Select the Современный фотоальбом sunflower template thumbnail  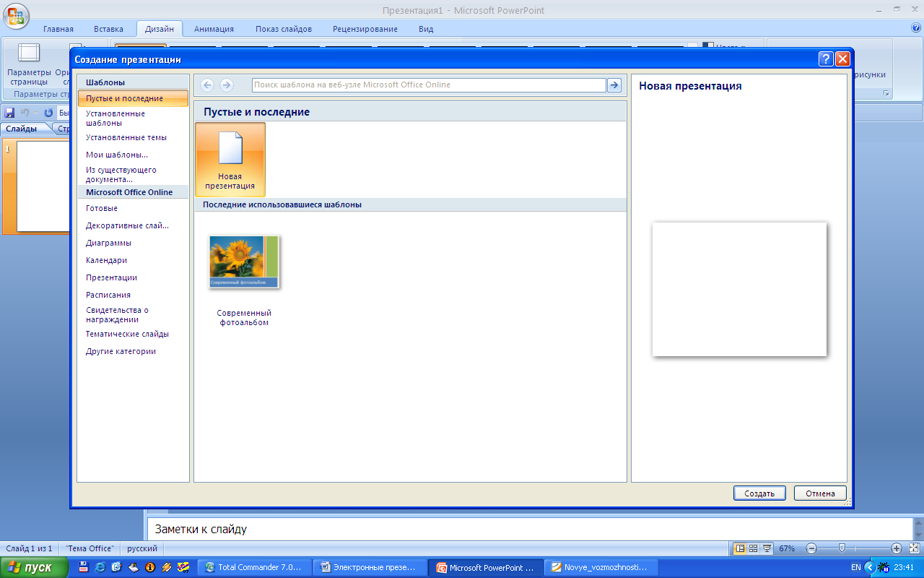(244, 262)
